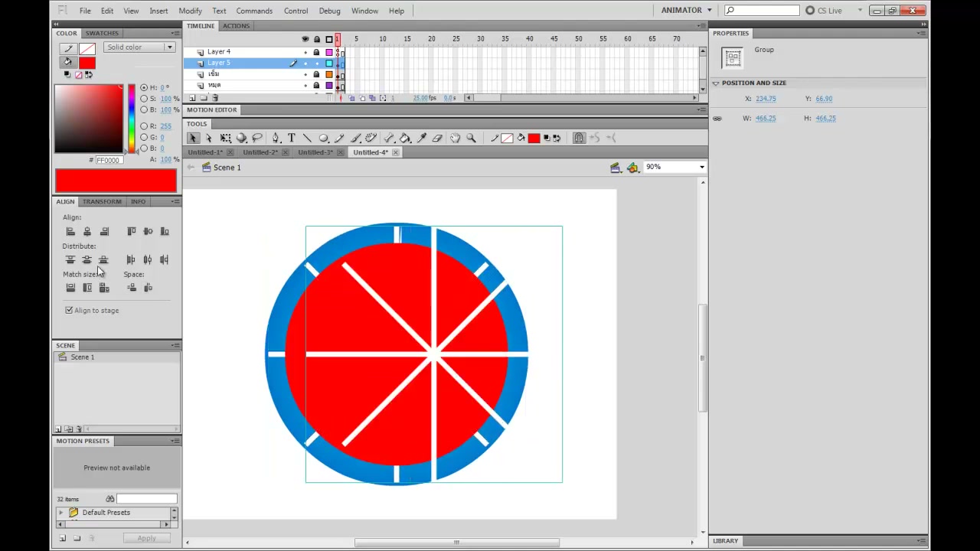Toggle visibility dot for Layer 5
Image resolution: width=980 pixels, height=551 pixels.
pyautogui.click(x=305, y=63)
